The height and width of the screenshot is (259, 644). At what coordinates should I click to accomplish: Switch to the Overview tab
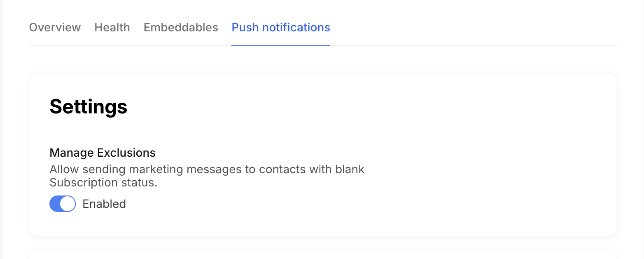55,28
